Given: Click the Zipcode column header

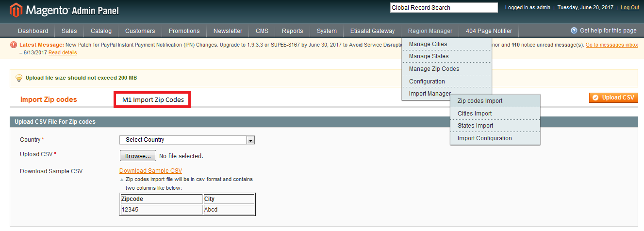Looking at the screenshot, I should pos(162,199).
